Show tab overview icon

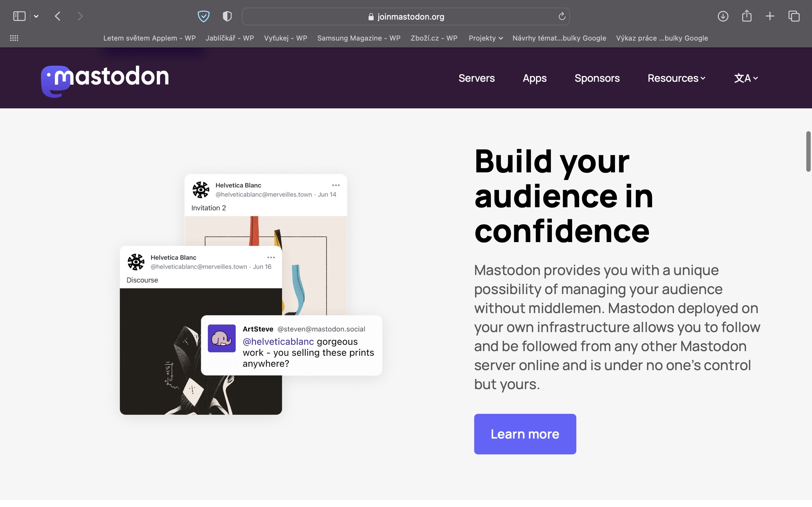pyautogui.click(x=794, y=16)
